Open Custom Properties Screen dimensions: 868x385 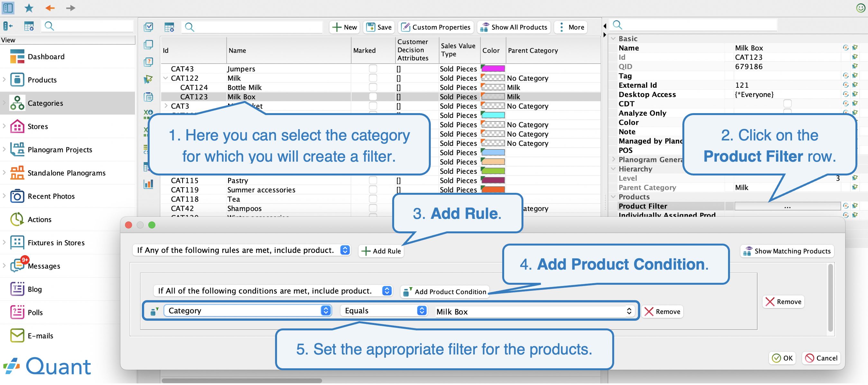click(x=436, y=27)
